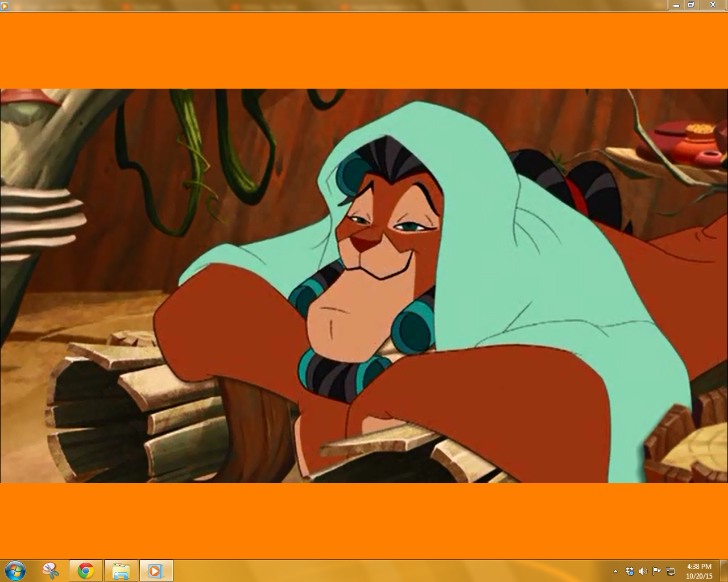This screenshot has width=728, height=582.
Task: Open the volume speaker icon in tray
Action: (643, 571)
